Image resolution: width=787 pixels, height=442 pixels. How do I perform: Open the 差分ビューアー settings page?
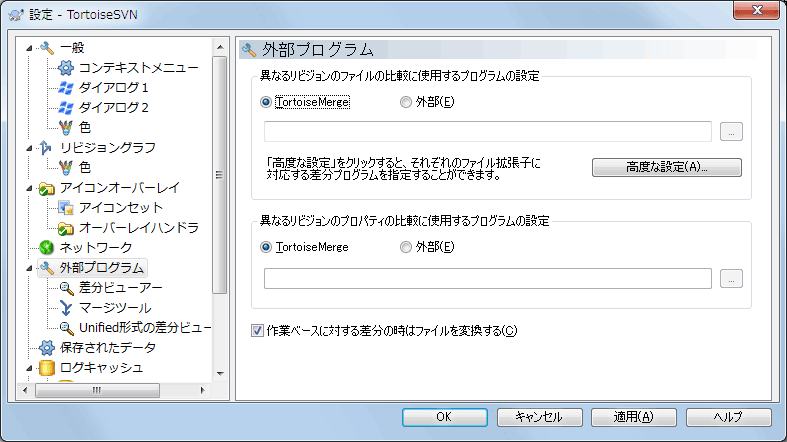pos(120,288)
